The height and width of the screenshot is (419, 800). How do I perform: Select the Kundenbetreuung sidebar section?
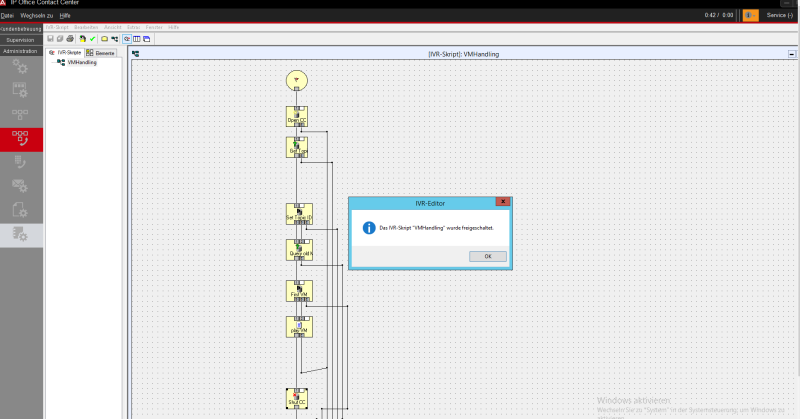(21, 29)
